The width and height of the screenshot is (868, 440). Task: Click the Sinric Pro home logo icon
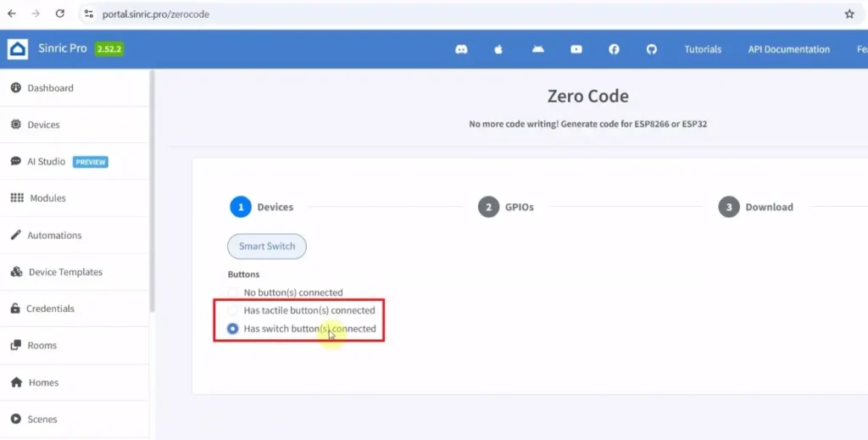(x=18, y=49)
